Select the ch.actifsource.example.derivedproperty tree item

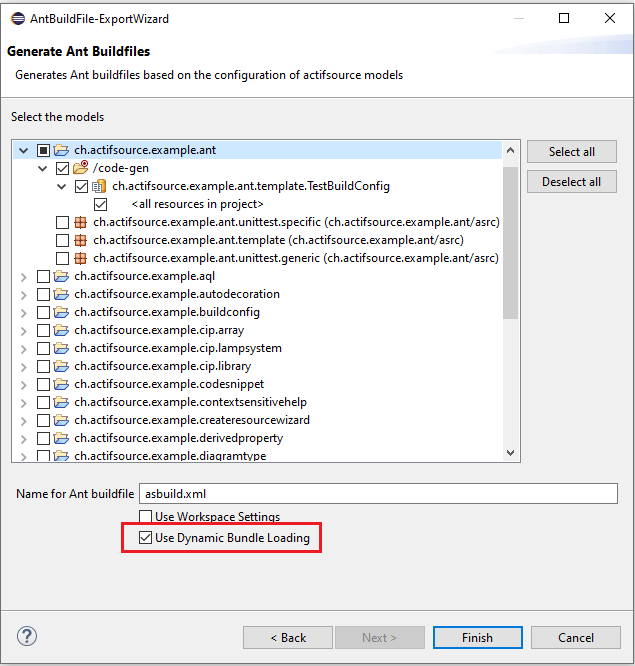click(178, 438)
